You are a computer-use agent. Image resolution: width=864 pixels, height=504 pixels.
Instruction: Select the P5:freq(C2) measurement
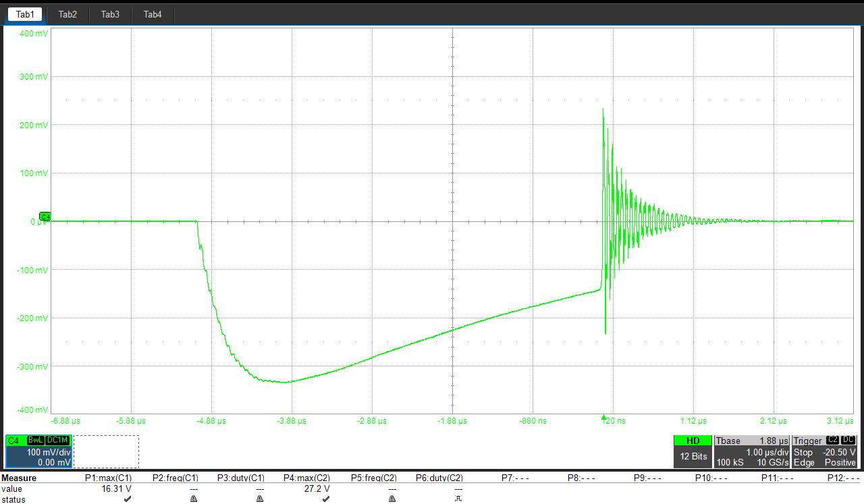[x=374, y=478]
